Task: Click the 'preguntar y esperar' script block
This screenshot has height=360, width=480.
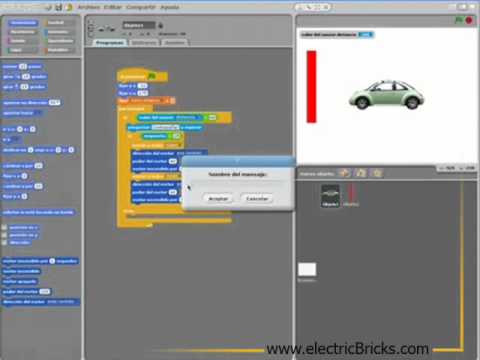Action: (165, 128)
